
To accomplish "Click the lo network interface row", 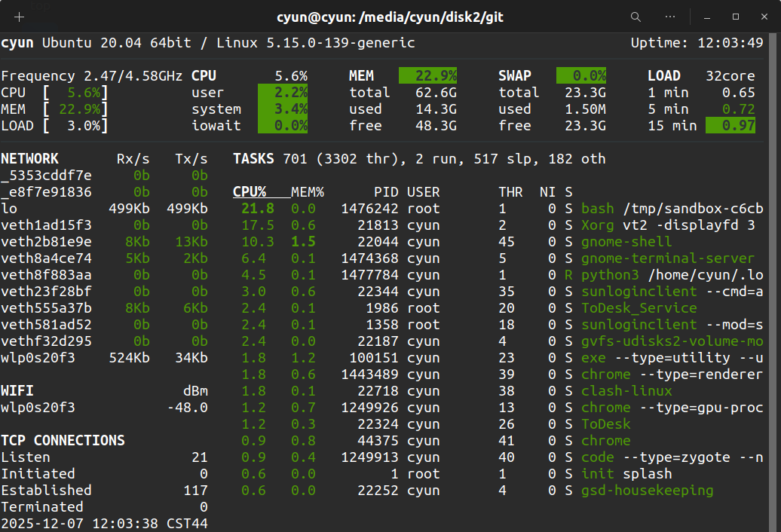I will coord(104,209).
